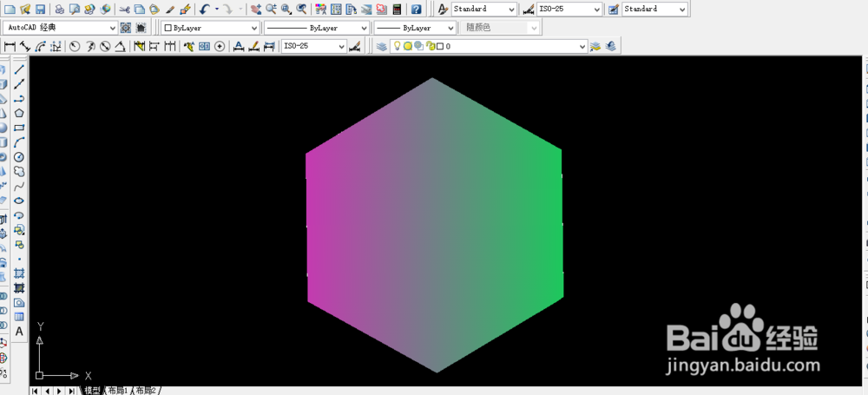Cut selection with the scissors icon

click(x=124, y=10)
